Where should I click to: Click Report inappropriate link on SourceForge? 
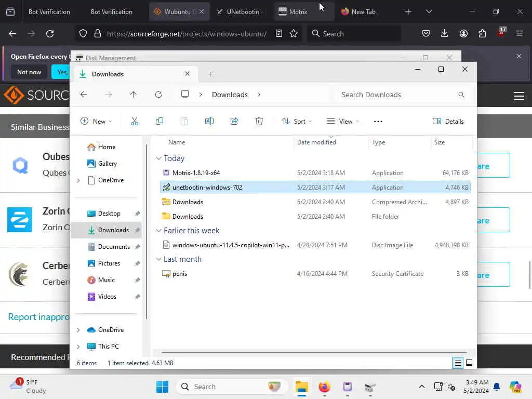tap(38, 317)
